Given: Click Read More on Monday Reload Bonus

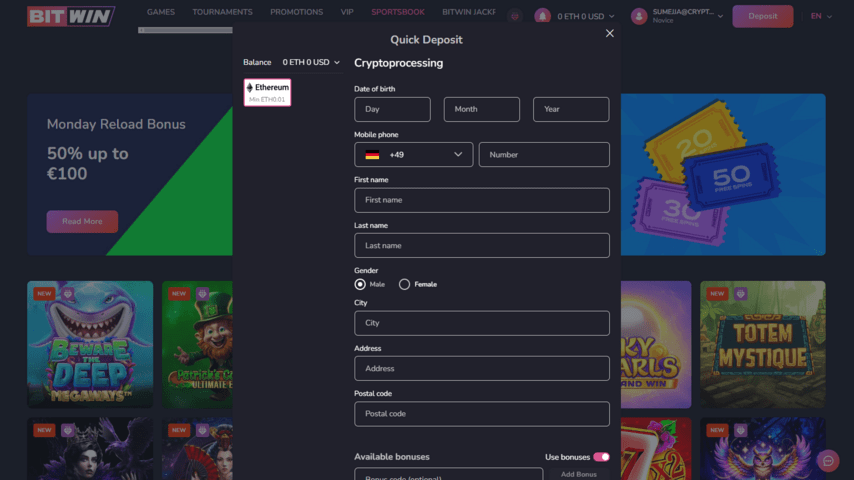Looking at the screenshot, I should tap(82, 222).
